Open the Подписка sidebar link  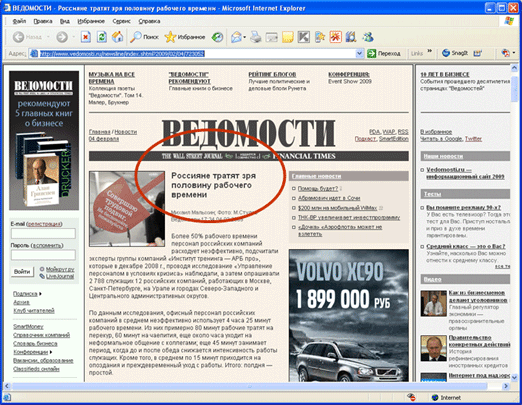tap(25, 294)
